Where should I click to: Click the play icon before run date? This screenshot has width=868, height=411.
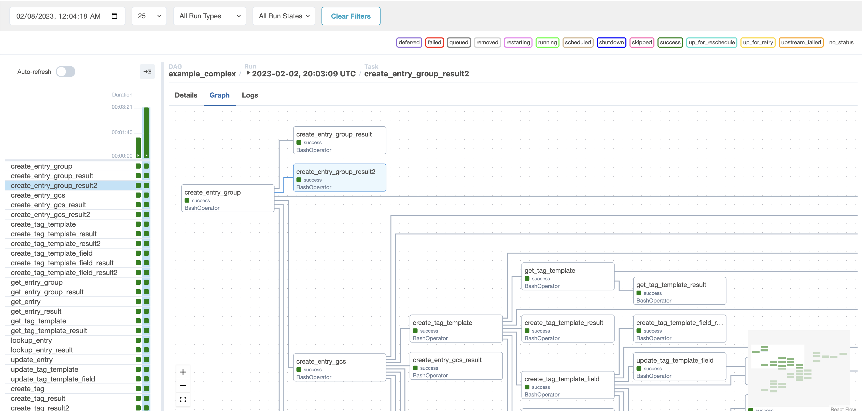coord(248,73)
